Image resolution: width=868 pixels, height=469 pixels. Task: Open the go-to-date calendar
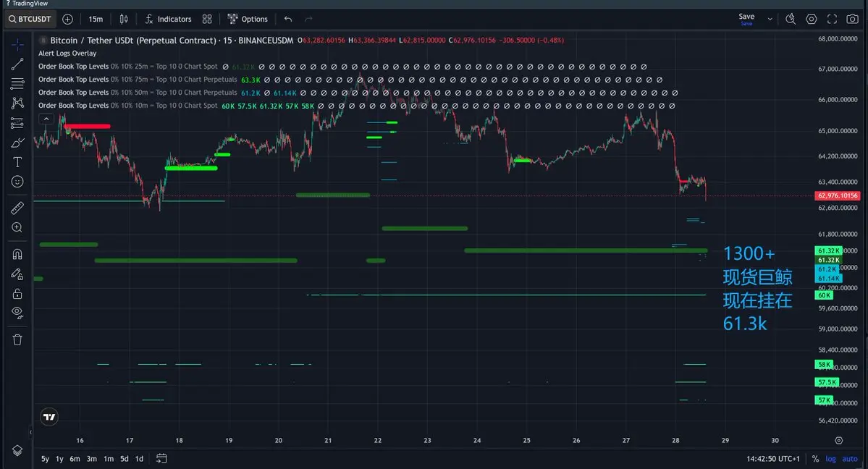pyautogui.click(x=161, y=458)
